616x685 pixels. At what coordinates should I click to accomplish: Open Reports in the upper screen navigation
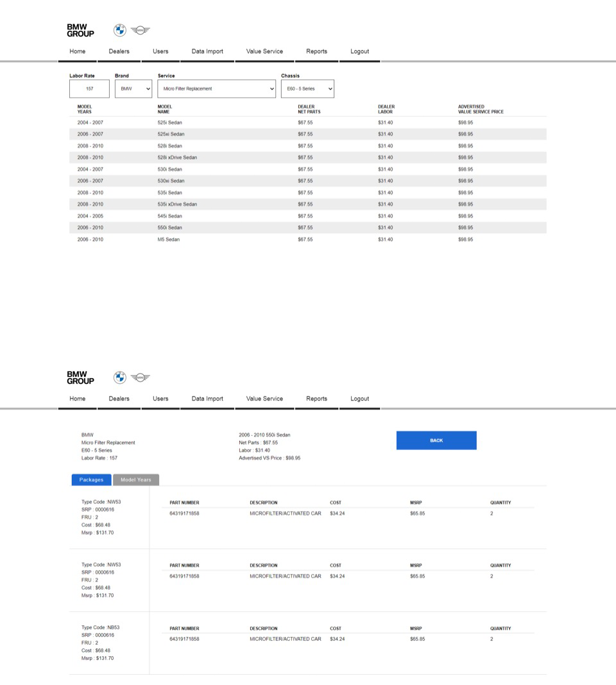(316, 51)
